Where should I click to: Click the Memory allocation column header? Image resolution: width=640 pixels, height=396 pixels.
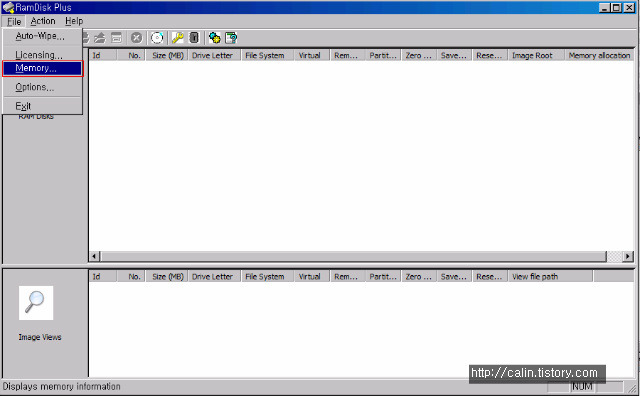[599, 56]
